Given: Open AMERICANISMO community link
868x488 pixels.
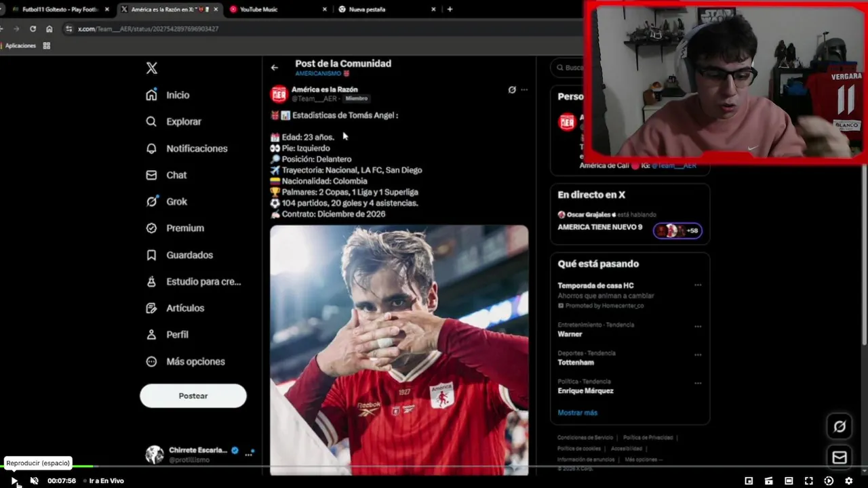Looking at the screenshot, I should pos(322,73).
